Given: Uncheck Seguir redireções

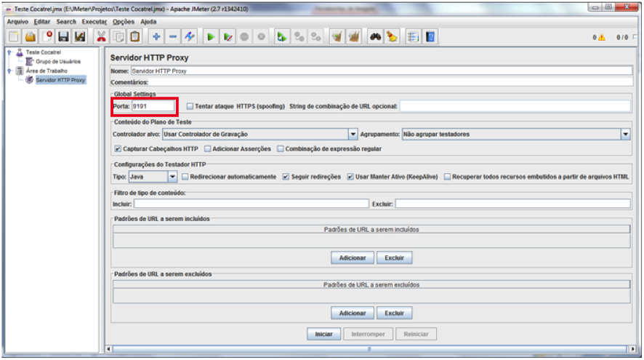Looking at the screenshot, I should coord(286,177).
